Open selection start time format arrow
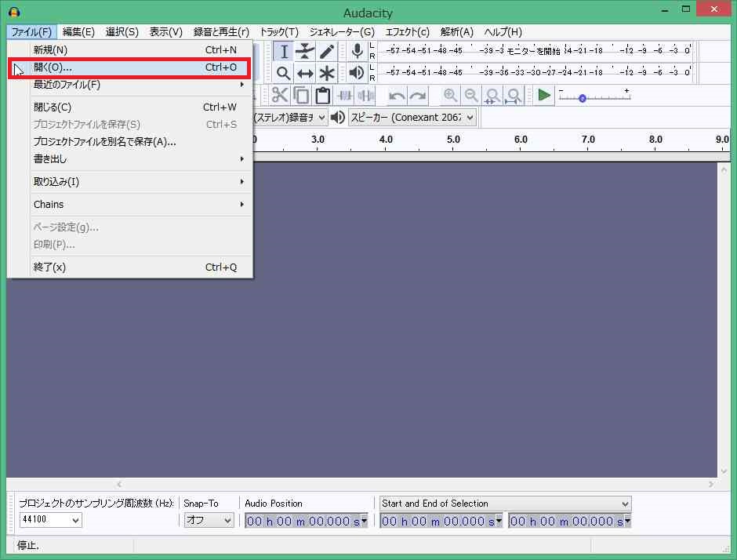Screen dimensions: 737x560 [x=499, y=520]
